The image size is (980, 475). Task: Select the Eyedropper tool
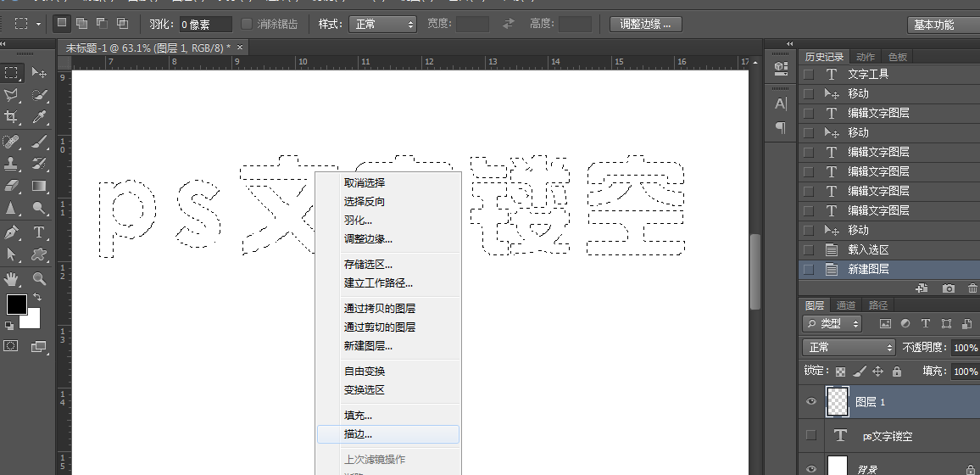[39, 117]
